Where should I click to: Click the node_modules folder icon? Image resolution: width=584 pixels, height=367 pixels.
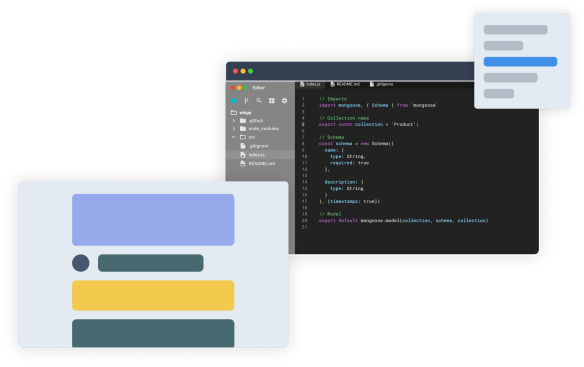(x=243, y=129)
